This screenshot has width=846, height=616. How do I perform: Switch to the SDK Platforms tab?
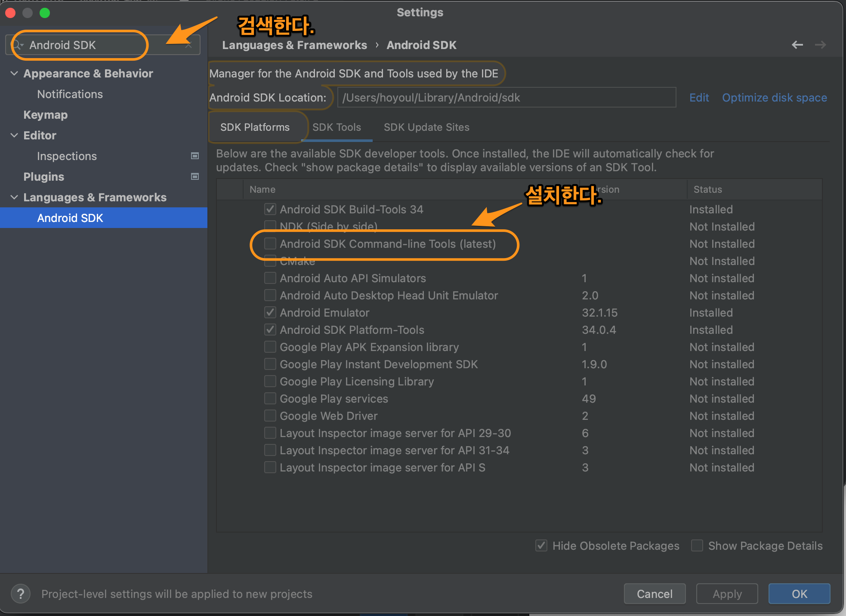255,127
